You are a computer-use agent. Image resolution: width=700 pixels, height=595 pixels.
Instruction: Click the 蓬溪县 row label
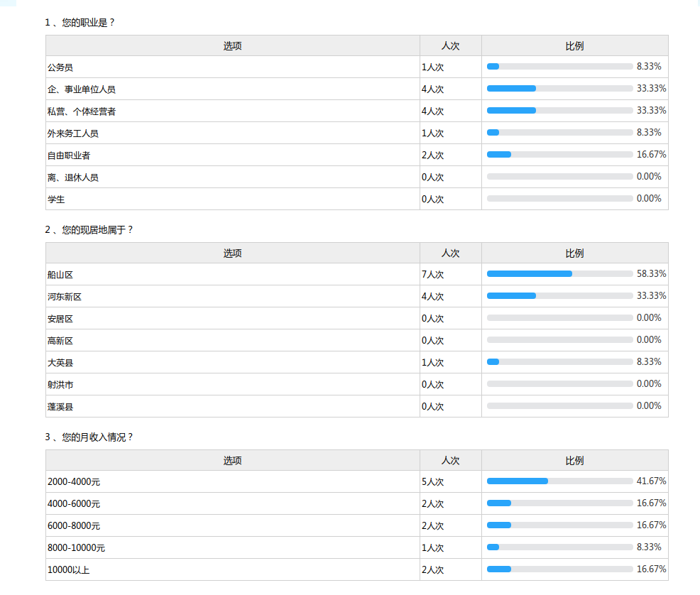coord(60,407)
